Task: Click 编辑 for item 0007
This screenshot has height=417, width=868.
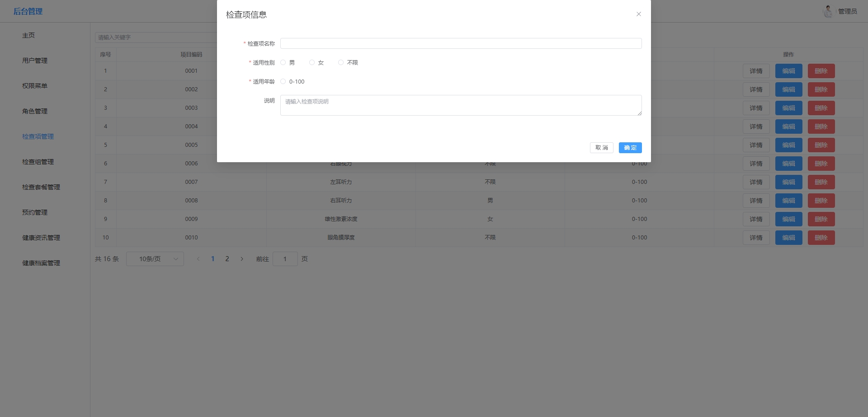Action: 788,182
